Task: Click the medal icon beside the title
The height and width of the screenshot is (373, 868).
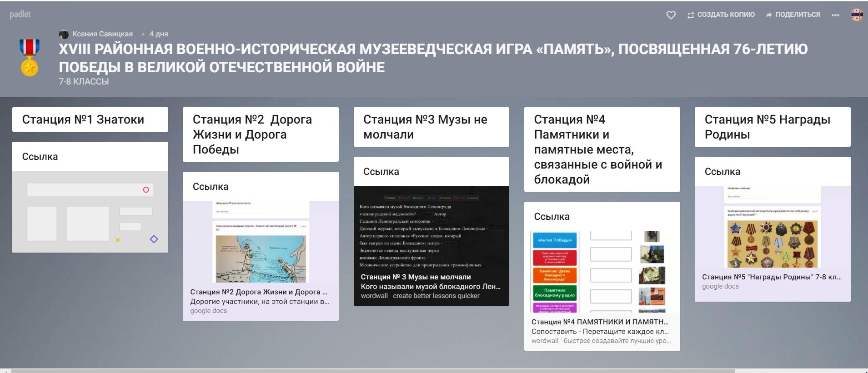Action: (30, 58)
